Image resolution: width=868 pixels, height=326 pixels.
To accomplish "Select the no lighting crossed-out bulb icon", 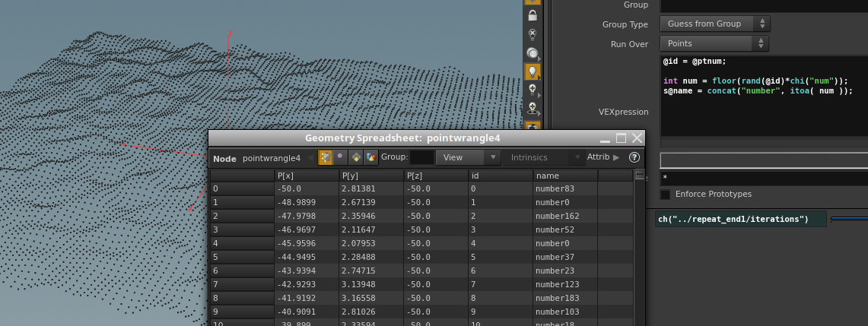I will coord(533,34).
